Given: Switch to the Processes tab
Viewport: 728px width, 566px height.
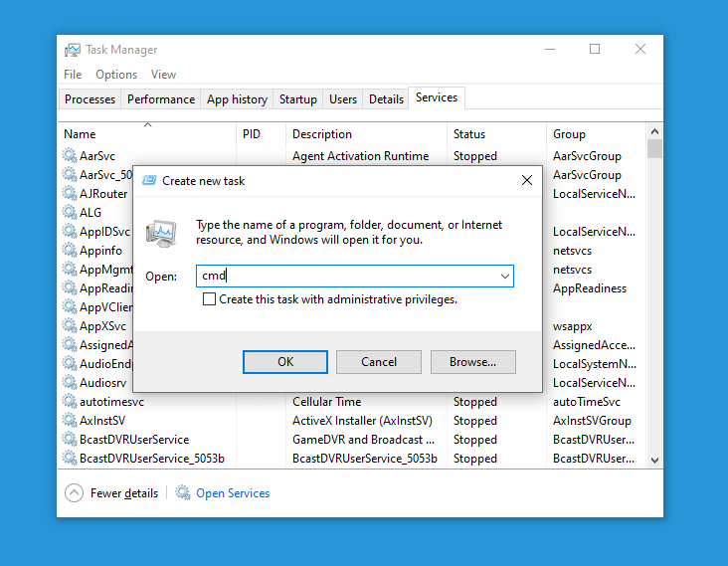Looking at the screenshot, I should click(x=91, y=99).
